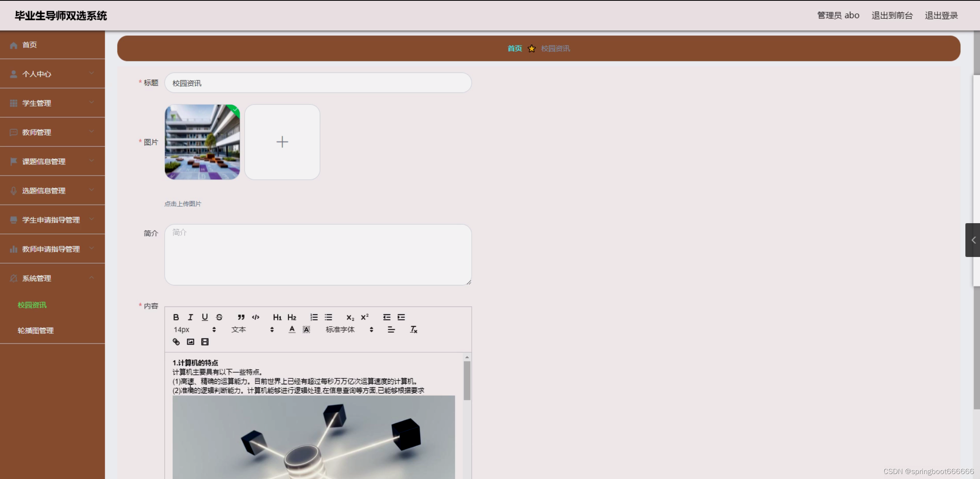The image size is (980, 479).
Task: Clear formatting with Tx icon
Action: (413, 330)
